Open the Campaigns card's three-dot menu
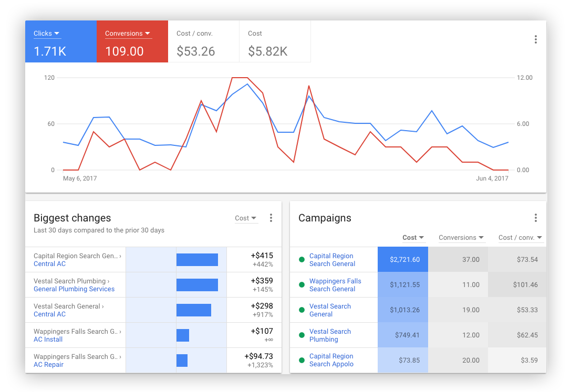The image size is (571, 392). (535, 218)
